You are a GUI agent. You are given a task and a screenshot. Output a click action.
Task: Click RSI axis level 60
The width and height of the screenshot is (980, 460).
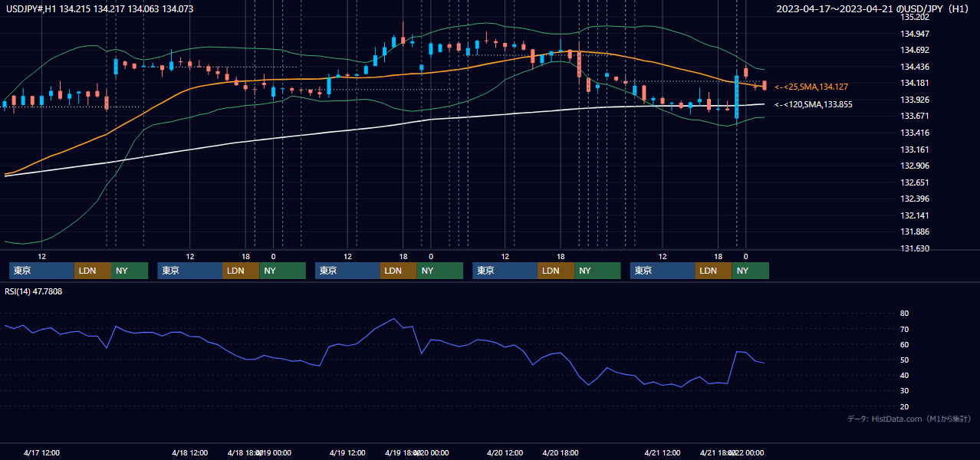905,344
